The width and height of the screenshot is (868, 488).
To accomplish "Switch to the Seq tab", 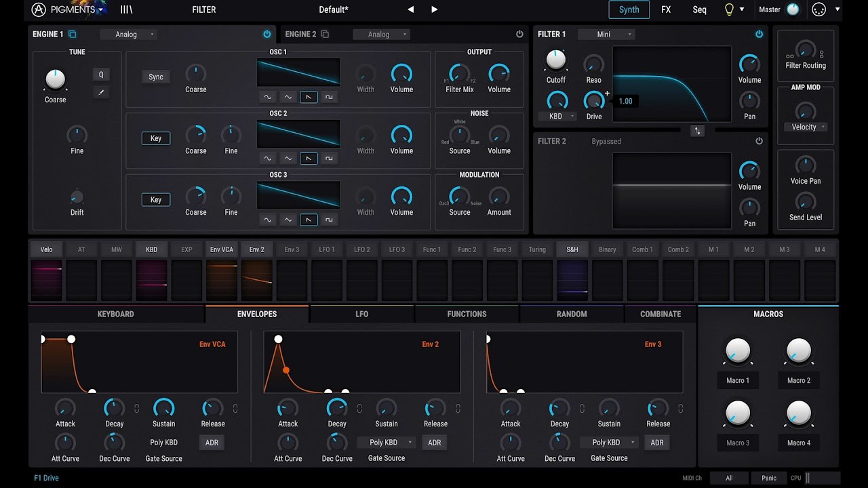I will click(x=699, y=9).
